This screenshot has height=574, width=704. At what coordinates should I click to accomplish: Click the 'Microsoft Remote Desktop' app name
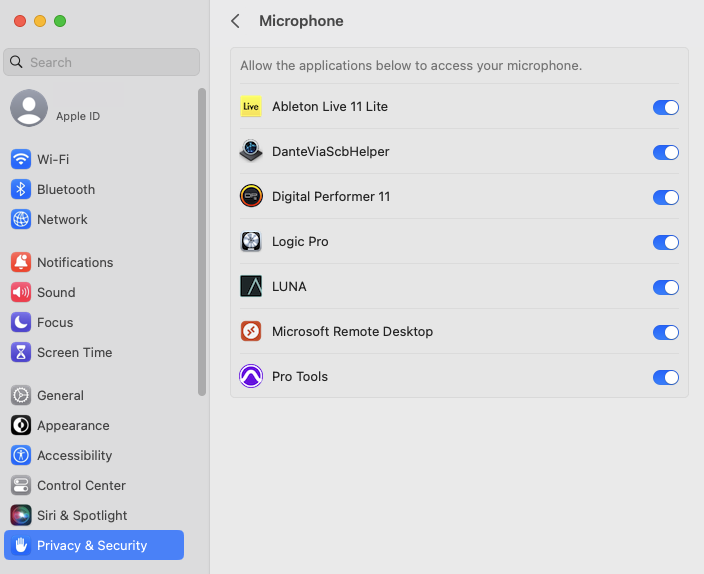352,331
